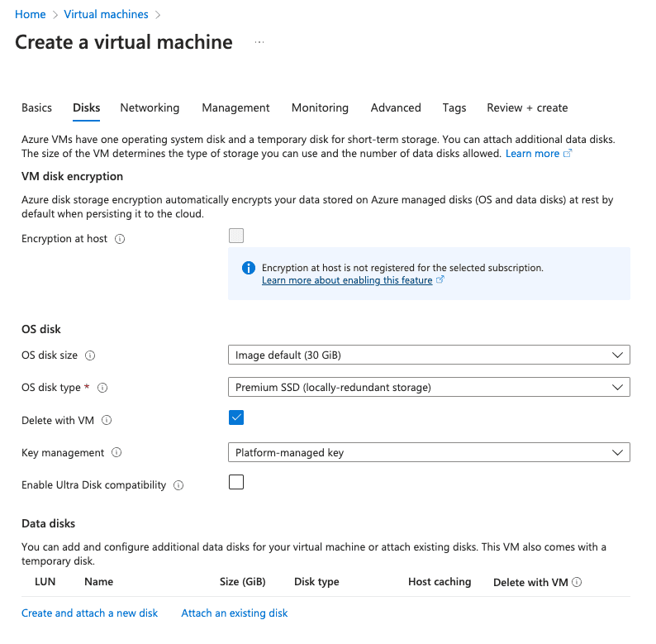Image resolution: width=656 pixels, height=644 pixels.
Task: Expand the OS disk type dropdown
Action: pyautogui.click(x=429, y=387)
